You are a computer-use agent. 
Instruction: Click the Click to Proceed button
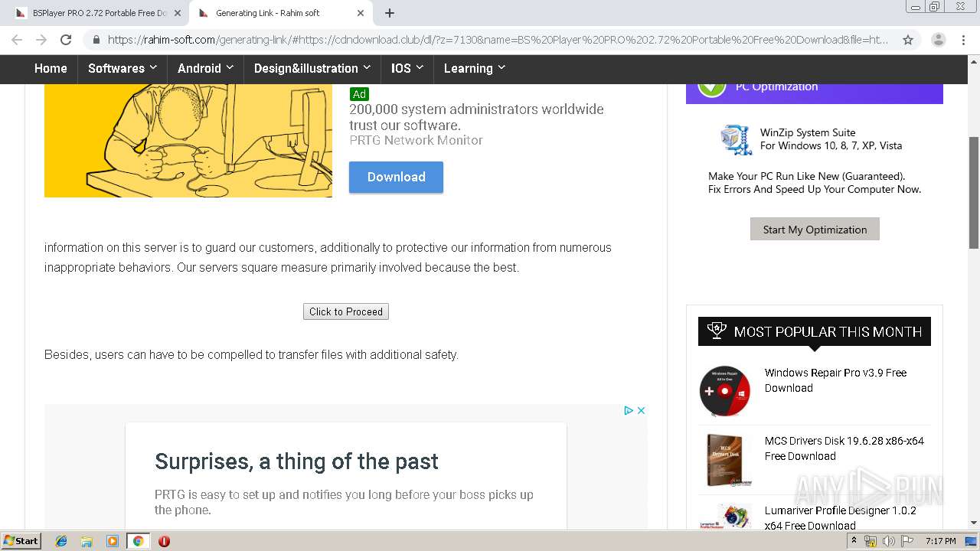tap(346, 311)
